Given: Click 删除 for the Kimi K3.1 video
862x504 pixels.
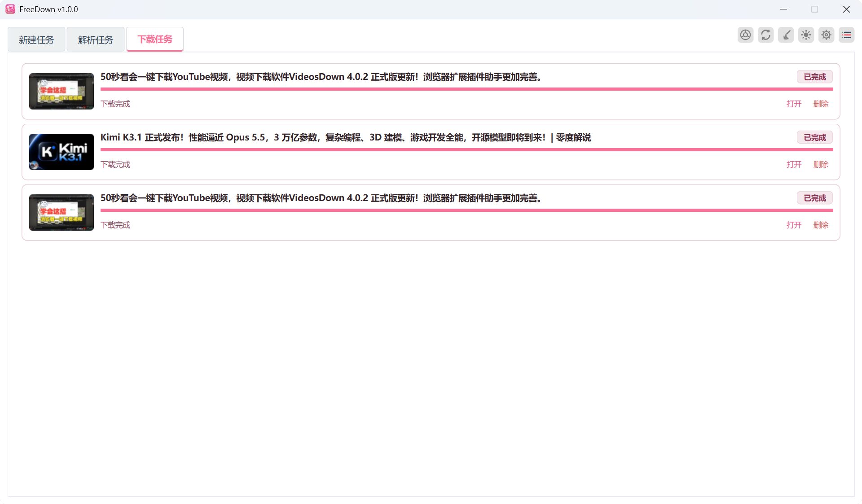Looking at the screenshot, I should coord(821,164).
